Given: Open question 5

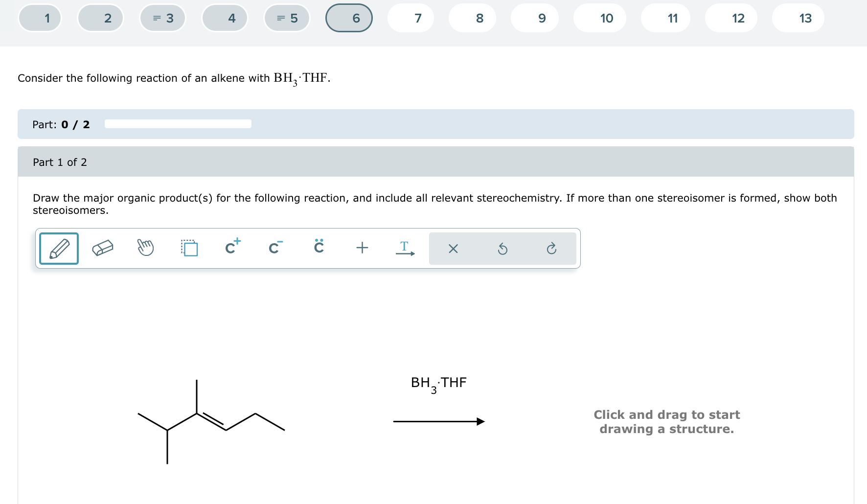Looking at the screenshot, I should tap(287, 18).
